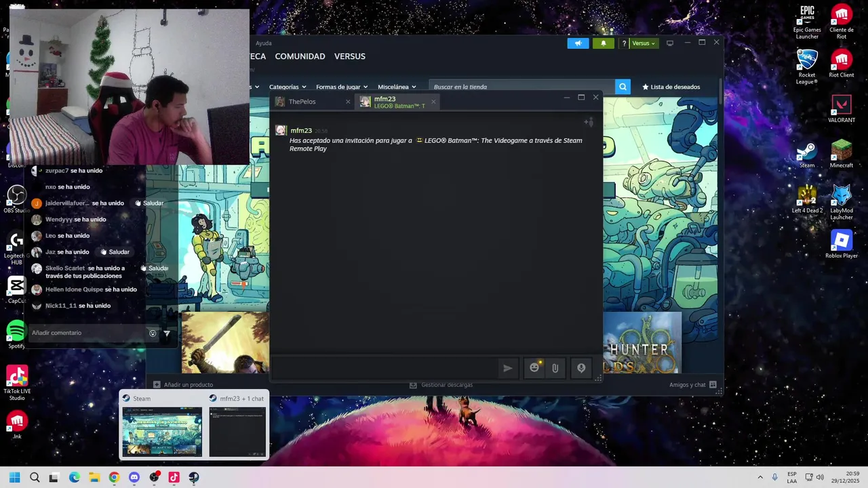Click Saludar next to Skelio Scarlet
Image resolution: width=868 pixels, height=488 pixels.
[155, 268]
